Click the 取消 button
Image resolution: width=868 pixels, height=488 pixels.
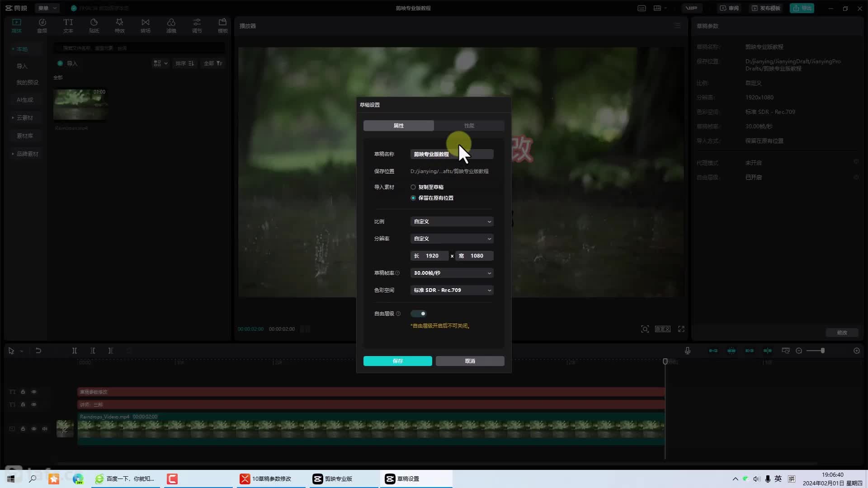[470, 361]
